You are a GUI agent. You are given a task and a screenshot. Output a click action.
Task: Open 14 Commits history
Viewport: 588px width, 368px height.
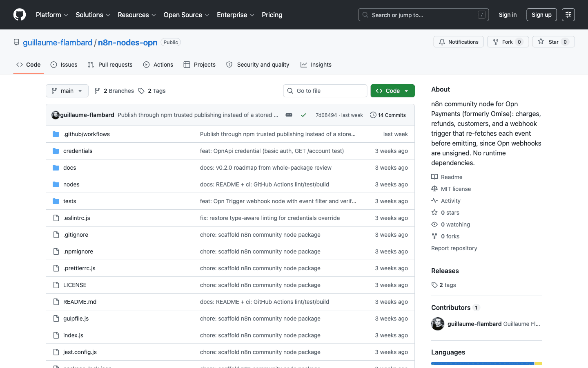click(x=388, y=115)
